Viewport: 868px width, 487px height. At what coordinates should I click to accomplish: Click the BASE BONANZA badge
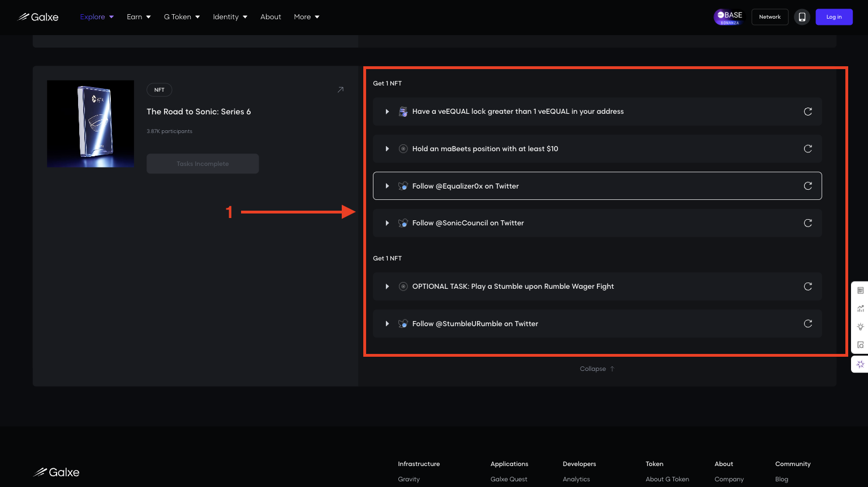(x=729, y=16)
